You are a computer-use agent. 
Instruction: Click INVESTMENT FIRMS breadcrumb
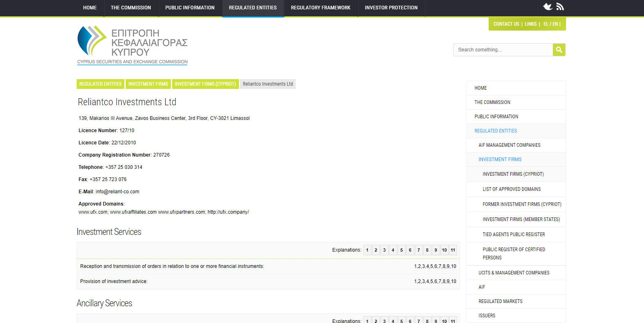click(148, 84)
